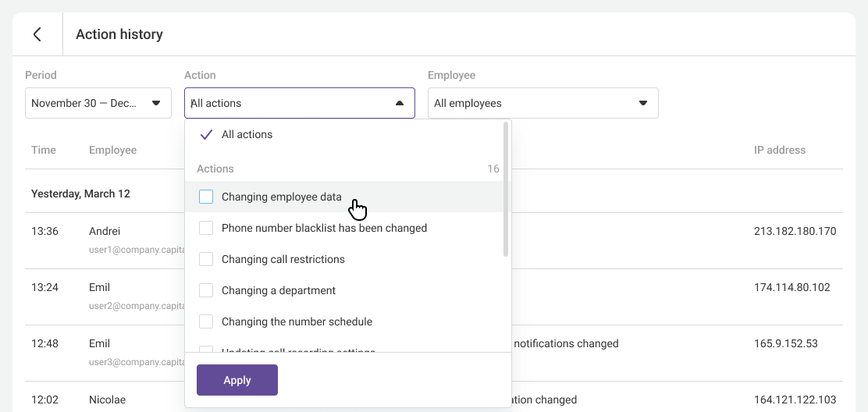Enable Phone number blacklist has been changed checkbox

[x=206, y=228]
